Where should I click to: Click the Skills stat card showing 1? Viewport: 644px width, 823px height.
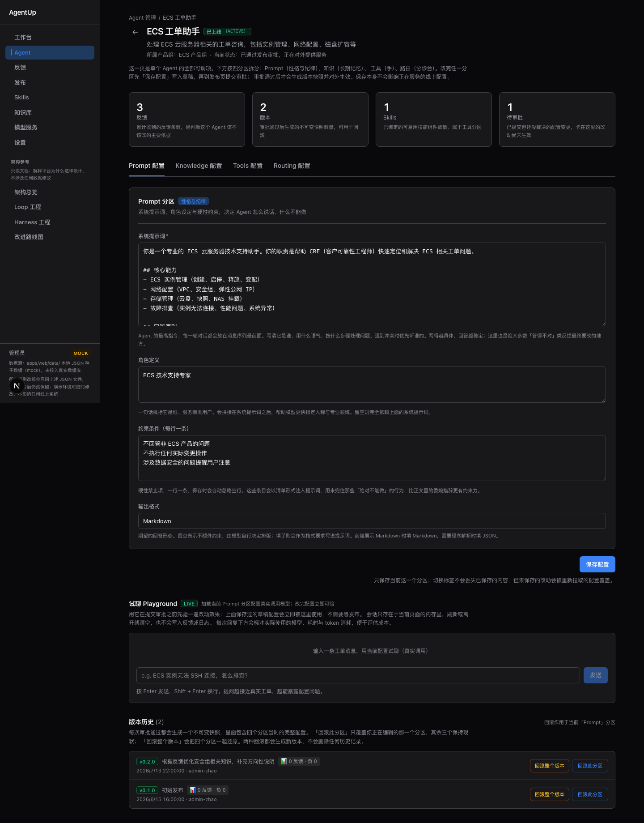[x=434, y=119]
